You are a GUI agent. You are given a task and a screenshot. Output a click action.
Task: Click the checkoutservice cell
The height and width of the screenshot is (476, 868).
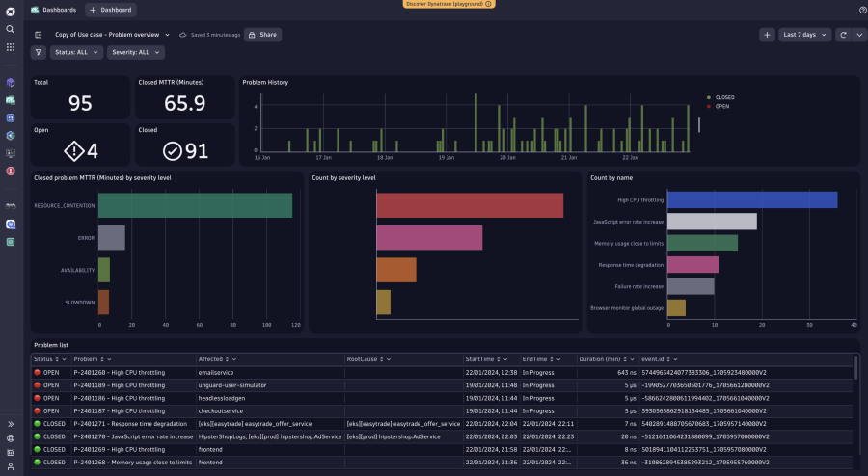tap(220, 410)
